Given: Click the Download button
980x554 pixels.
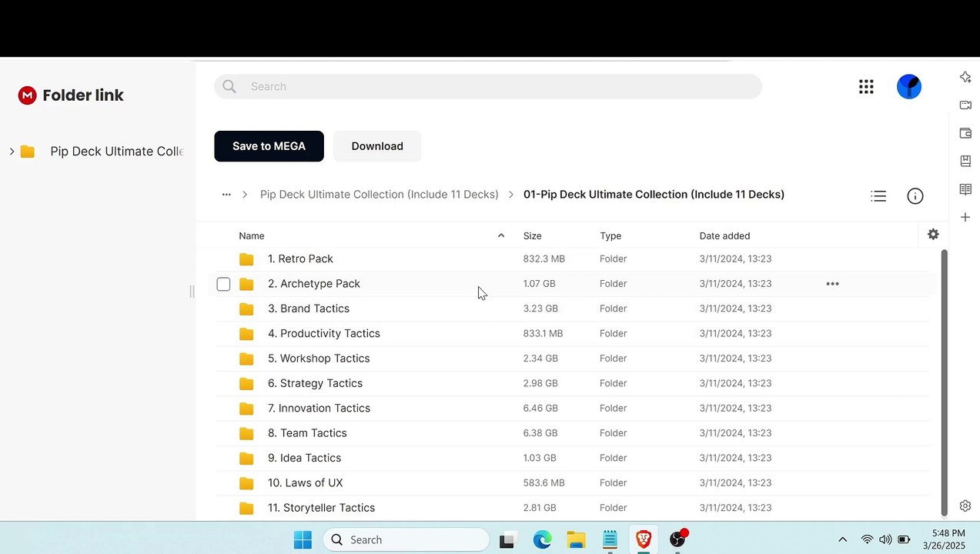Looking at the screenshot, I should 377,146.
